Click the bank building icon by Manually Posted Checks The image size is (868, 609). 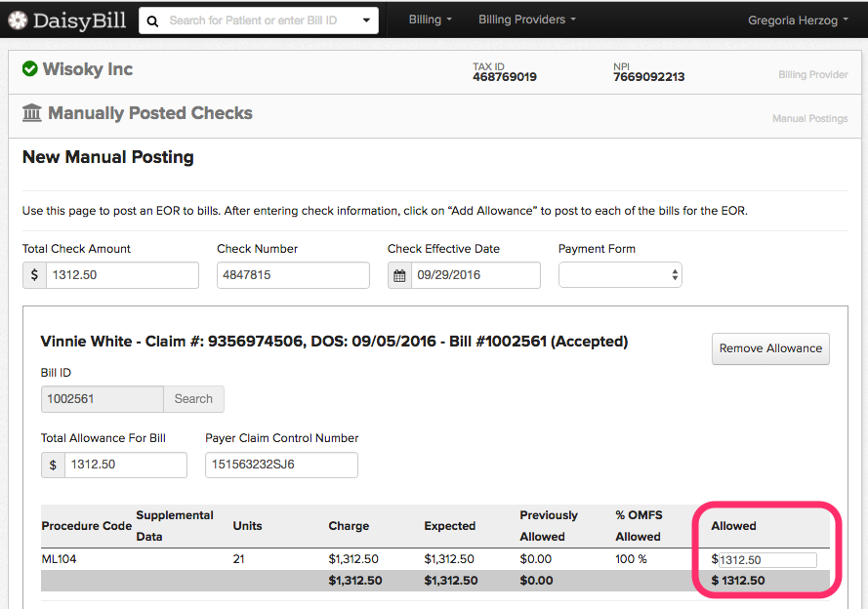pyautogui.click(x=32, y=113)
